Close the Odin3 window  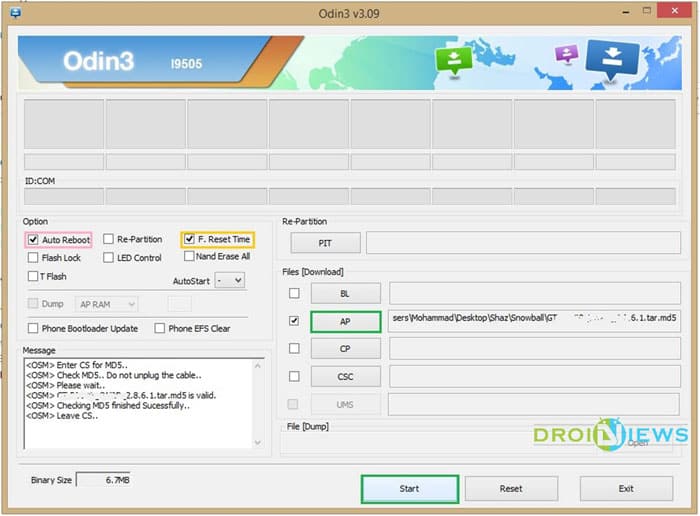click(675, 11)
